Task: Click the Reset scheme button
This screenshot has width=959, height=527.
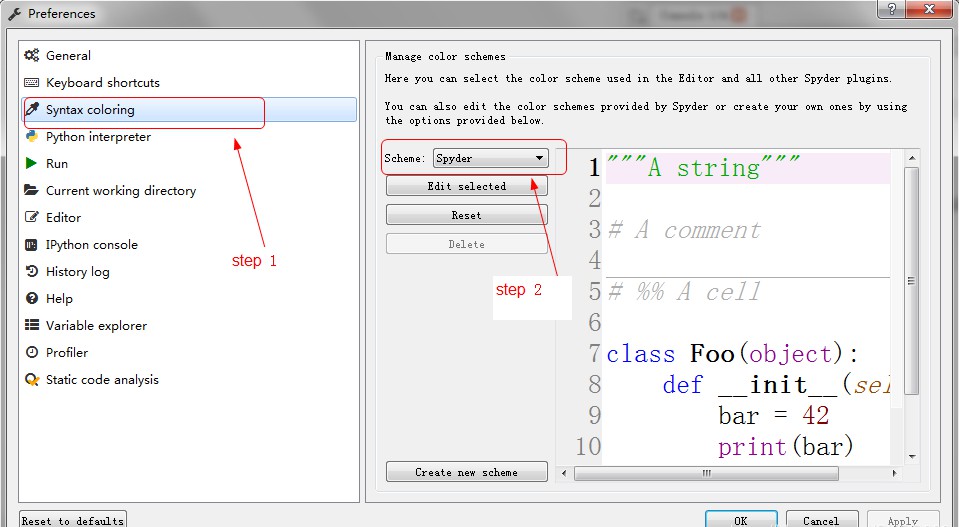Action: coord(467,215)
